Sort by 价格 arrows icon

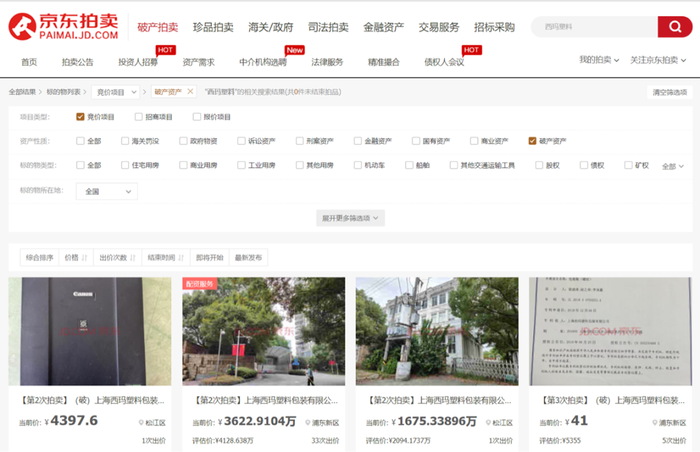(x=84, y=258)
